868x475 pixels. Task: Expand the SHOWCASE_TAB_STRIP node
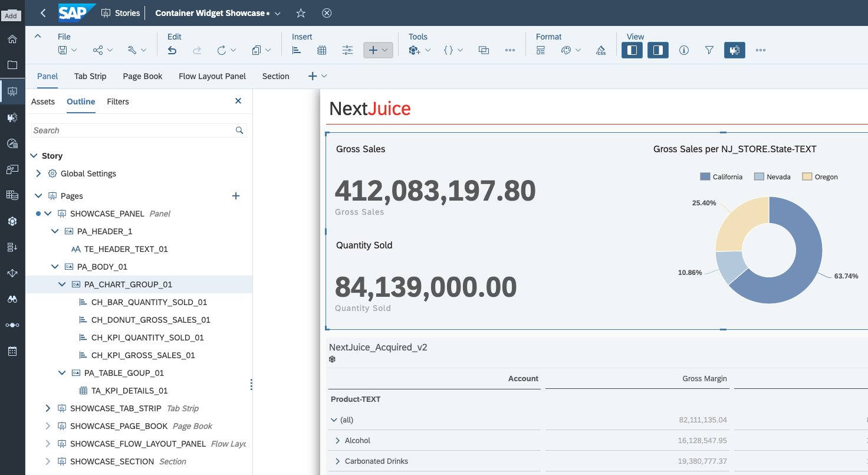48,408
